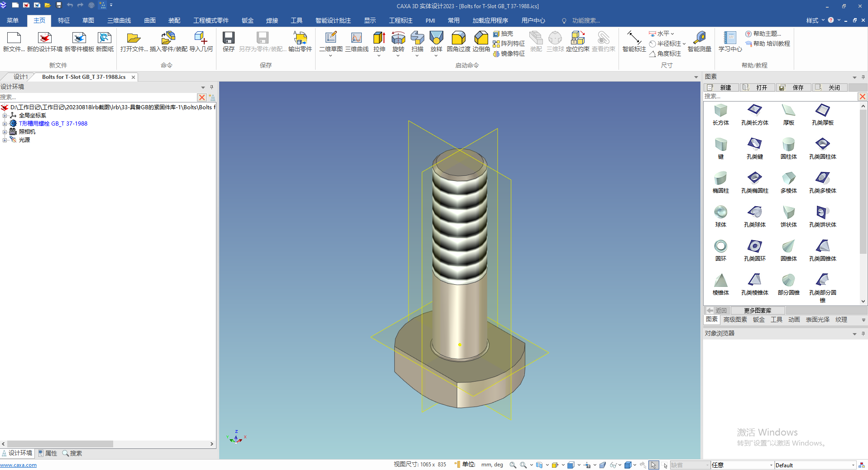
Task: Switch to the 工程标注 ribbon tab
Action: [401, 20]
